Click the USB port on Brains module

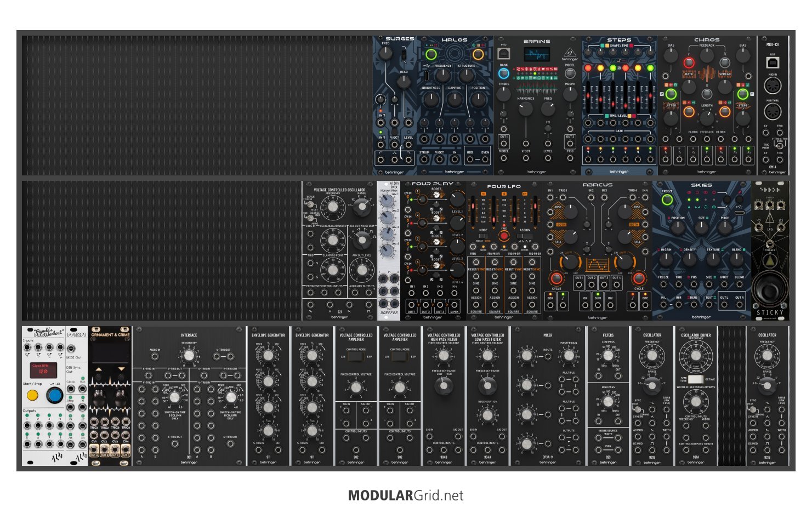[x=503, y=53]
